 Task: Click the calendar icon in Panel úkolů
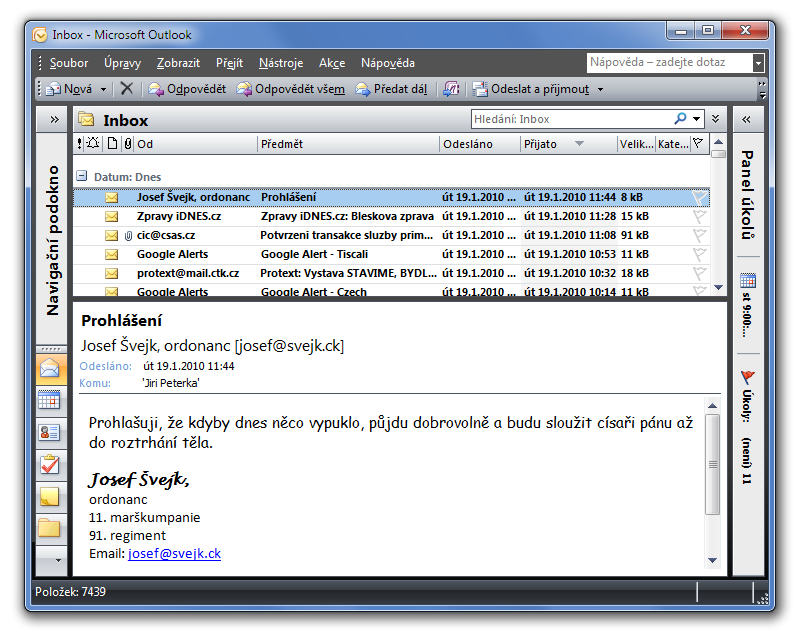point(748,281)
